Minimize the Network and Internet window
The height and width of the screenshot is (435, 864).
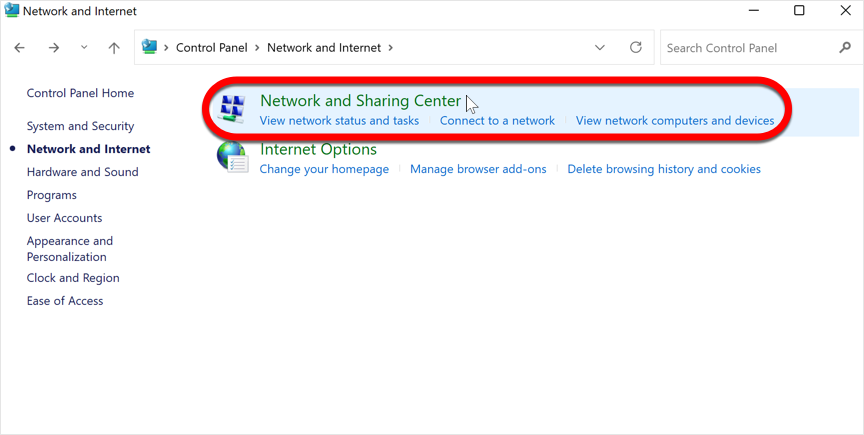click(x=754, y=10)
